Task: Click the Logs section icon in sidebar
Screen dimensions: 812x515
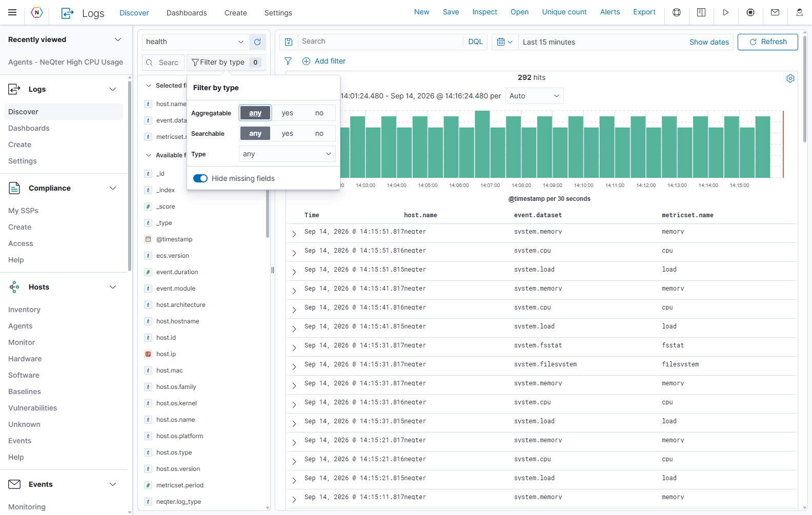Action: (x=14, y=89)
